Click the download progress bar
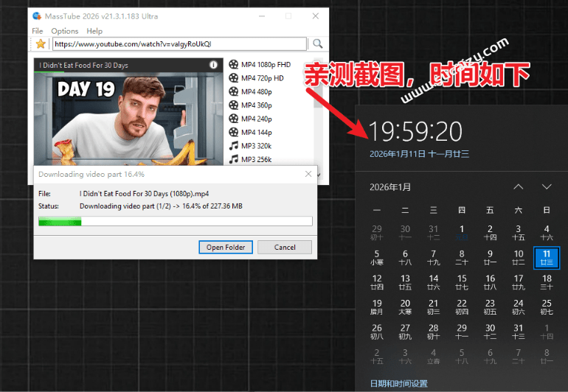The image size is (568, 392). click(175, 221)
